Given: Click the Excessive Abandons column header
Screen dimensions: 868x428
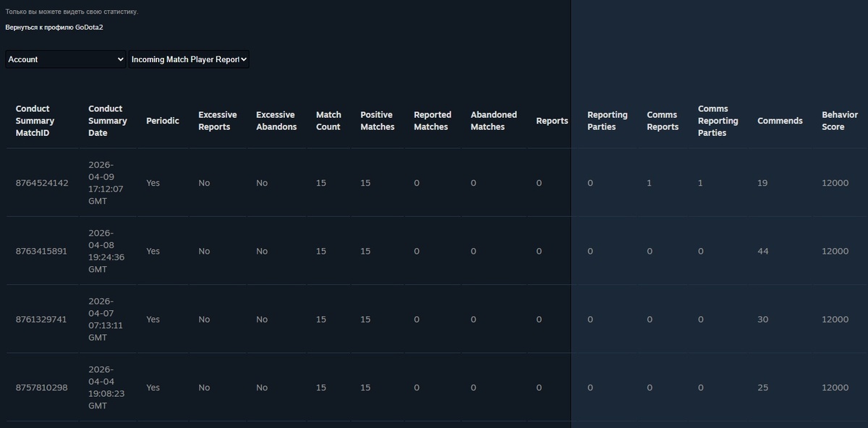Looking at the screenshot, I should [x=276, y=121].
